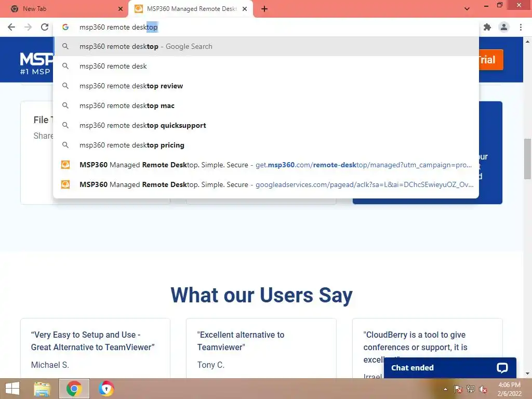Click the 'CloudBerry is a tool' review

pos(415,347)
